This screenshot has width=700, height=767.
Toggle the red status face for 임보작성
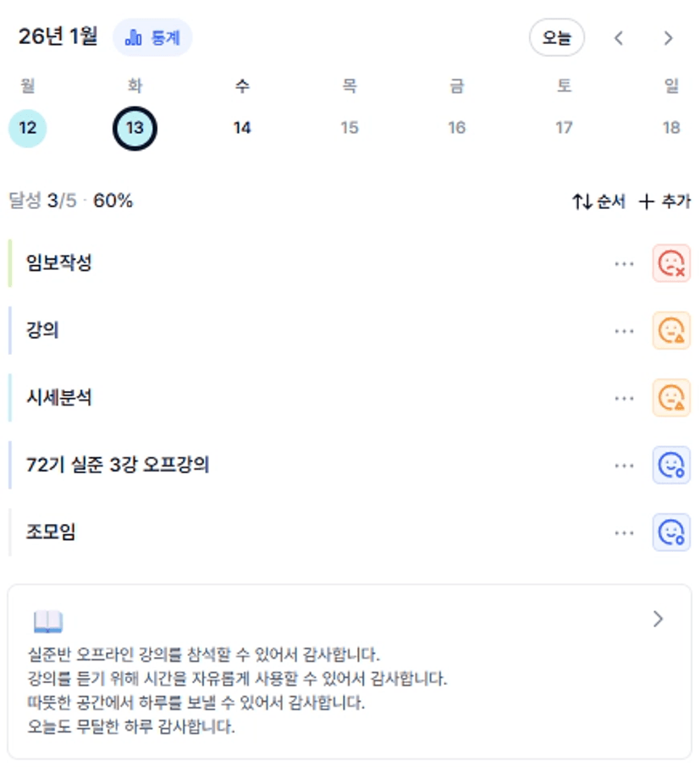671,263
